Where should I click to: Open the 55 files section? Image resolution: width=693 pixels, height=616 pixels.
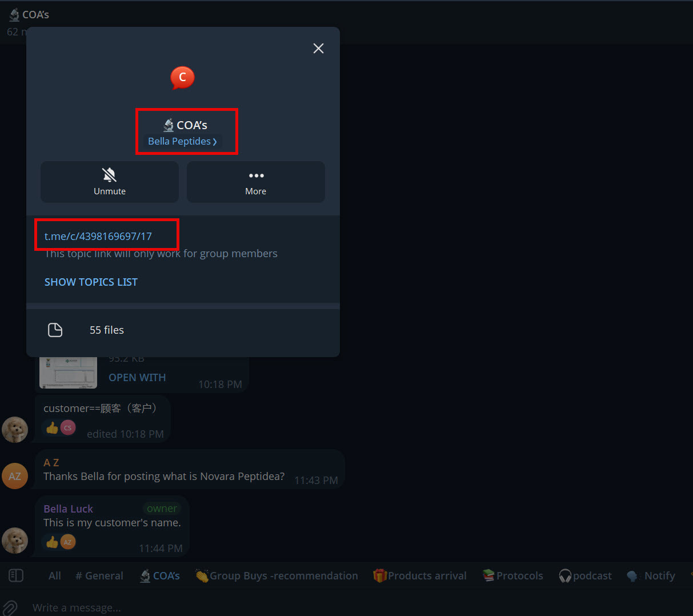[x=183, y=330]
